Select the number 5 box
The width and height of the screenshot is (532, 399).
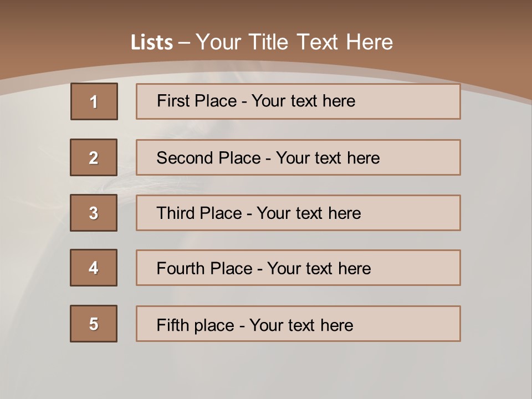(94, 324)
